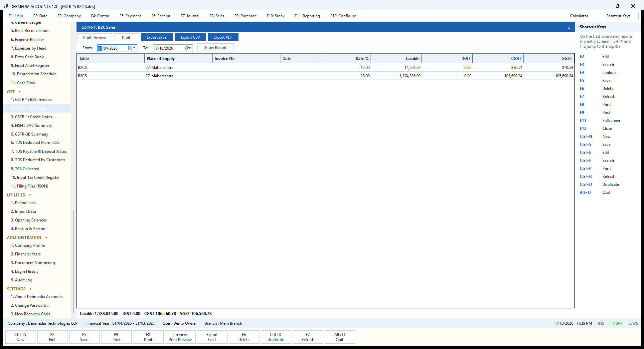Click Export Excel button in report toolbar
Viewport: 644px width, 349px height.
click(x=157, y=37)
